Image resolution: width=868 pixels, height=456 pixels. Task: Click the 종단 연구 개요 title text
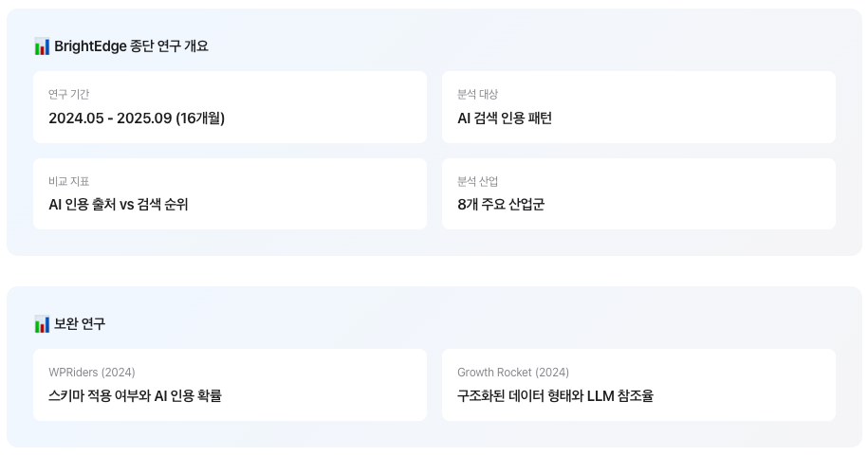[x=170, y=46]
